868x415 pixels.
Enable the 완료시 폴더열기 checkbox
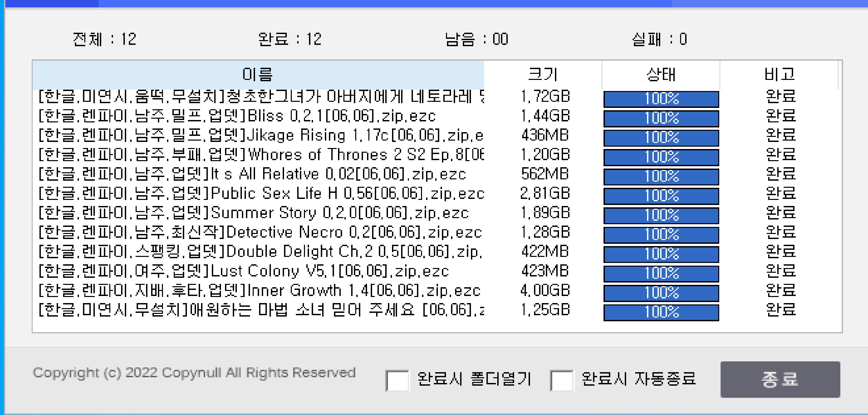point(397,380)
